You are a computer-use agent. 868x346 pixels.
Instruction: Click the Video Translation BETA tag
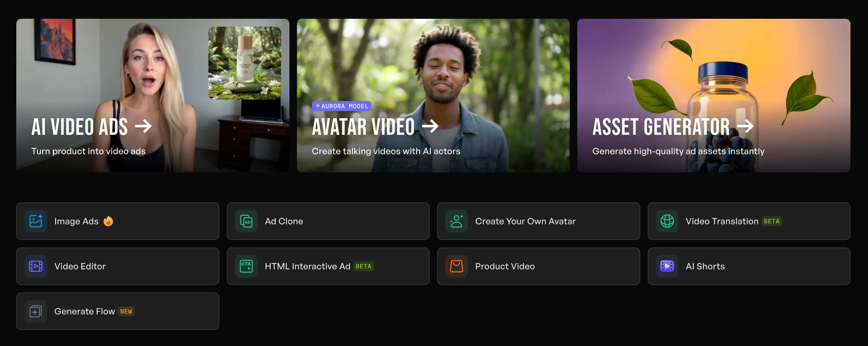[771, 221]
